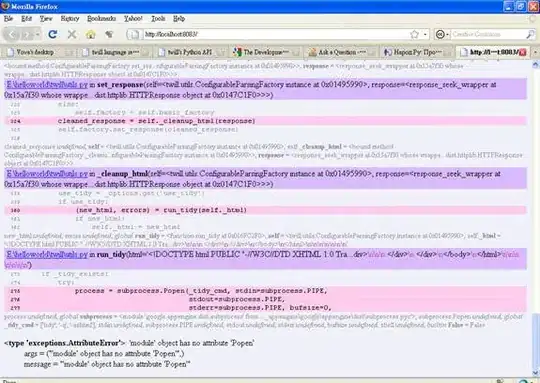The height and width of the screenshot is (383, 540).
Task: Open the history dropdown beside navigation arrows
Action: click(37, 34)
